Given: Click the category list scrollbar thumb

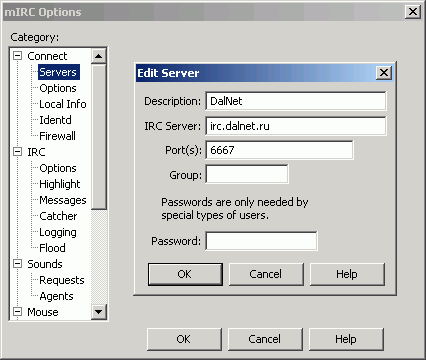Looking at the screenshot, I should click(99, 137).
